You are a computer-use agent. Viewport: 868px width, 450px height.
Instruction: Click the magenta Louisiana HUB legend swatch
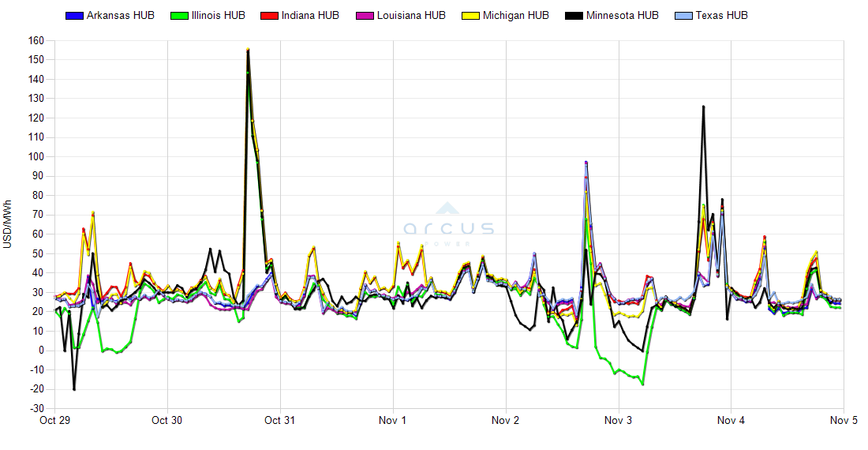tap(366, 16)
